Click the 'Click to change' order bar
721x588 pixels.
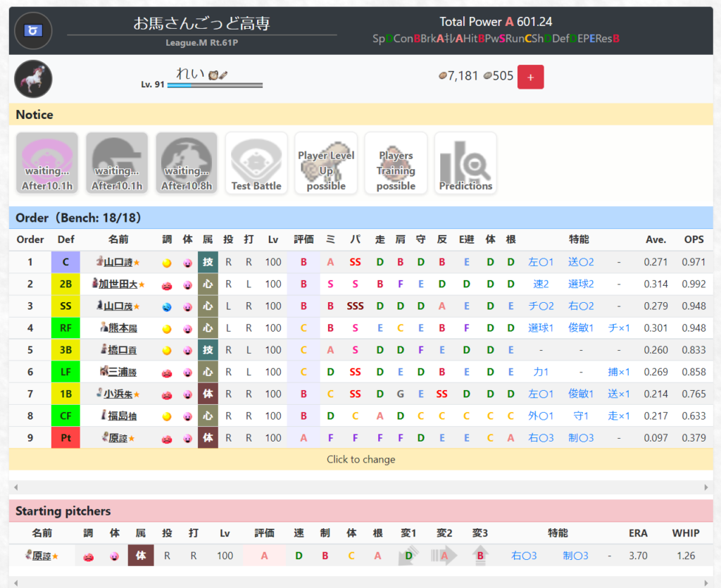(360, 459)
